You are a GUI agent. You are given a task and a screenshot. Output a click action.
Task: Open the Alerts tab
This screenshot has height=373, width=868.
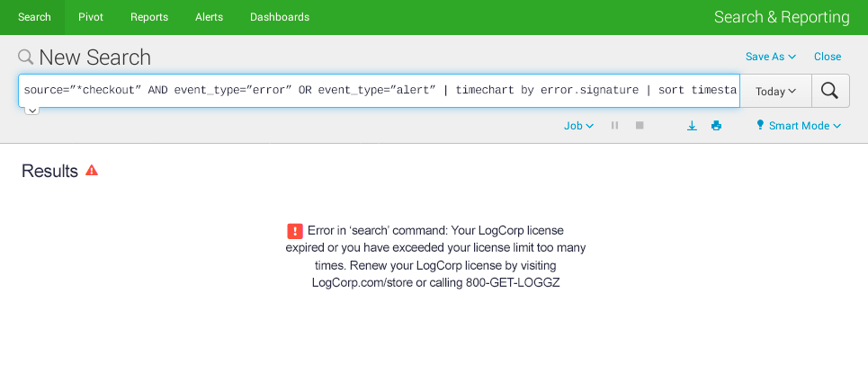coord(210,17)
